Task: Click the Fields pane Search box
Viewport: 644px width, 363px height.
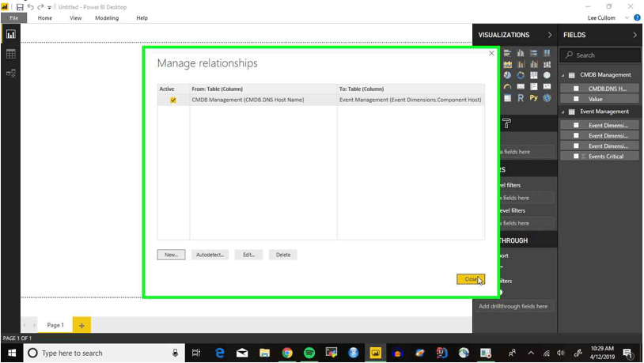Action: 600,55
